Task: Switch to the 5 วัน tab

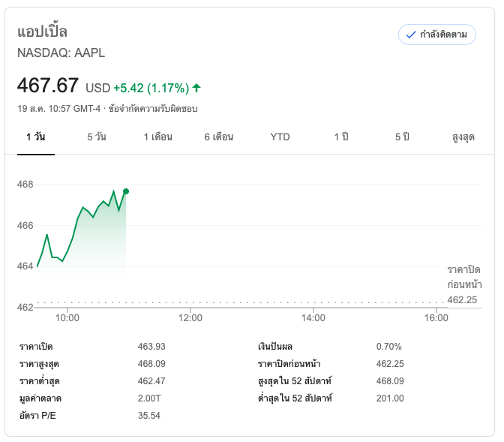Action: click(x=97, y=137)
